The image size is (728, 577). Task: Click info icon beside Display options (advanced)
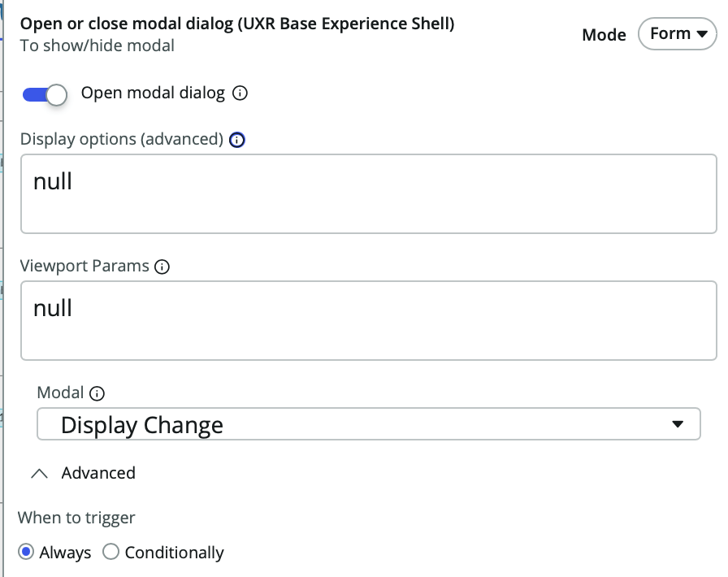pos(236,140)
